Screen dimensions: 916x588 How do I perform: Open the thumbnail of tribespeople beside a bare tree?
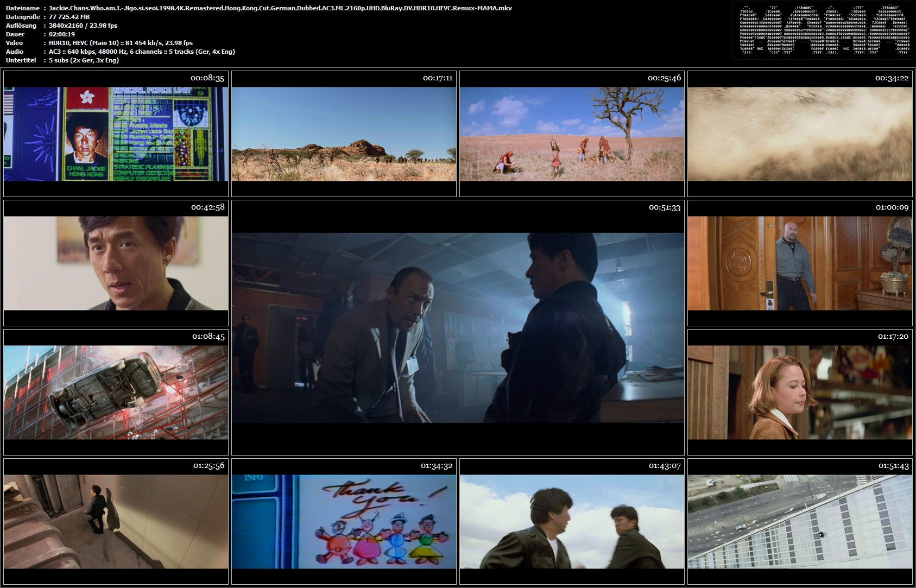click(x=572, y=134)
